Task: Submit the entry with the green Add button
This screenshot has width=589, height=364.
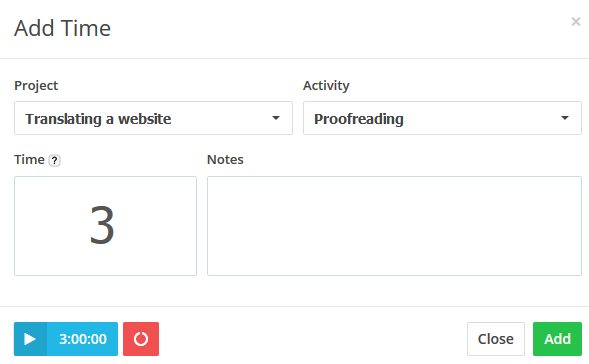Action: tap(557, 339)
